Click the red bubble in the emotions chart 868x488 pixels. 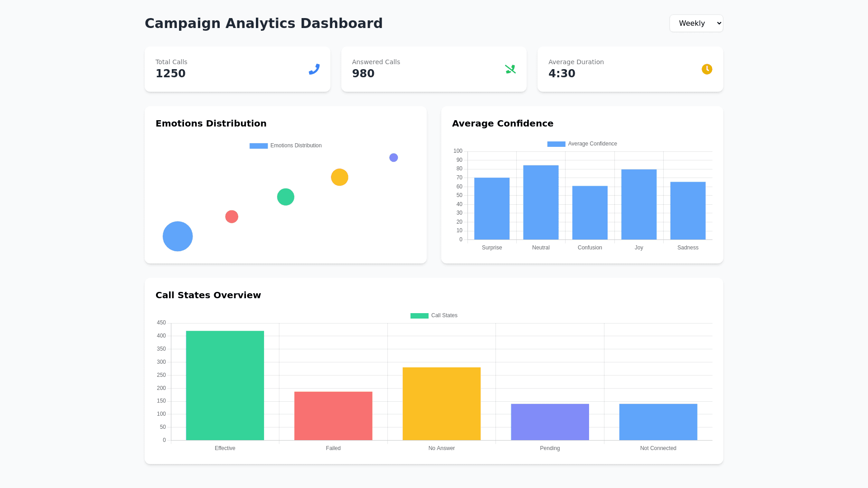[x=231, y=217]
